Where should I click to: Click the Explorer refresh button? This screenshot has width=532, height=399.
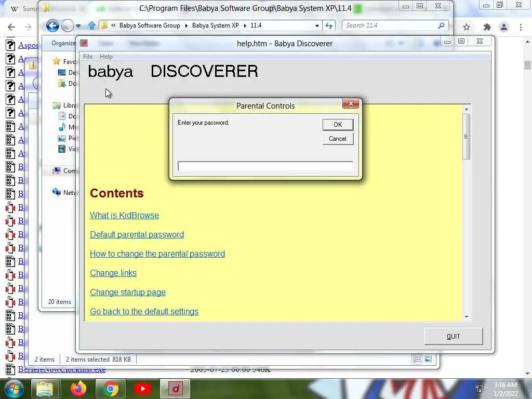tap(329, 26)
